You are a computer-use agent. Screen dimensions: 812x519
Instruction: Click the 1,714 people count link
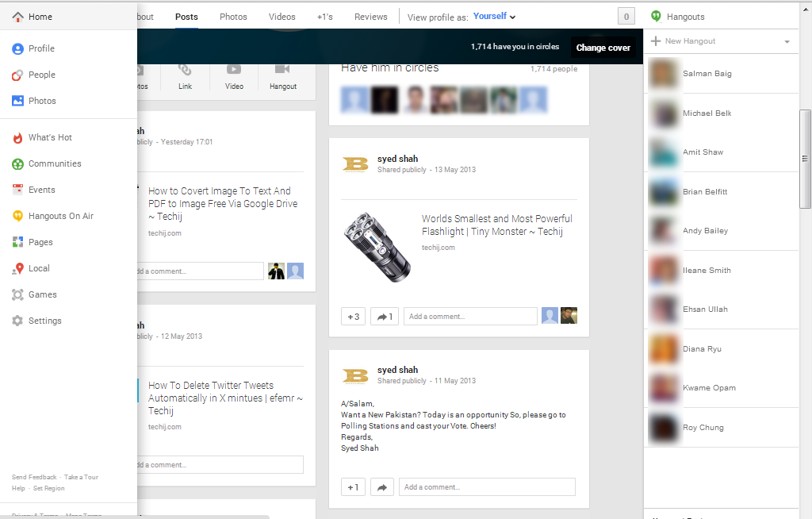[x=553, y=69]
